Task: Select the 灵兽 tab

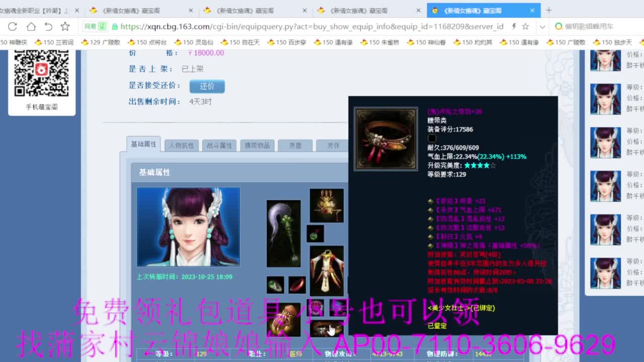Action: [295, 145]
